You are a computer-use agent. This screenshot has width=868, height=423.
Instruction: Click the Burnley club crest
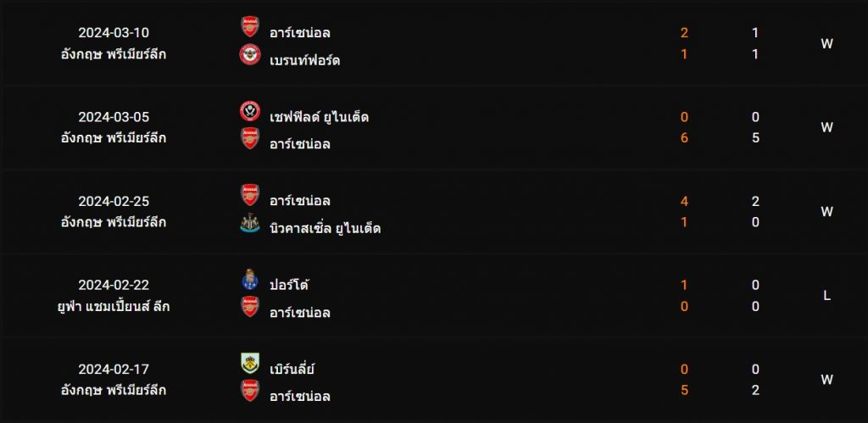tap(250, 363)
